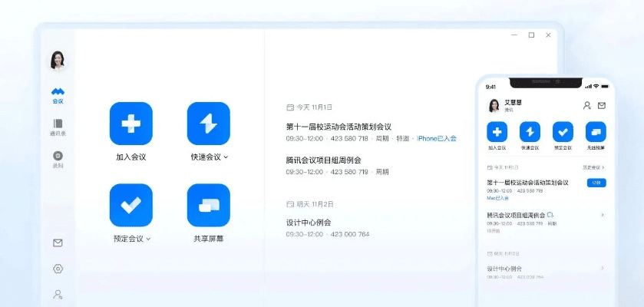Screen dimensions: 644x307
Task: Tap the 艾慧慧 name on phone
Action: click(513, 103)
